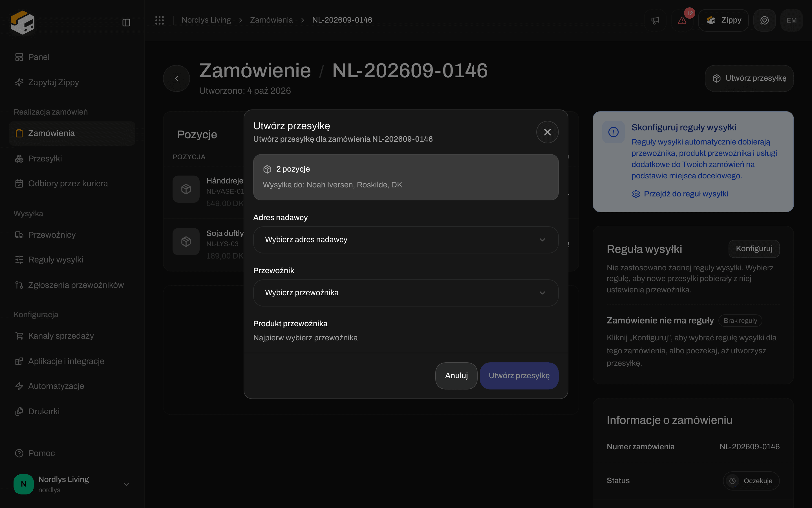The height and width of the screenshot is (508, 812).
Task: Open the Wybierz przewoźnika dropdown
Action: pyautogui.click(x=406, y=293)
